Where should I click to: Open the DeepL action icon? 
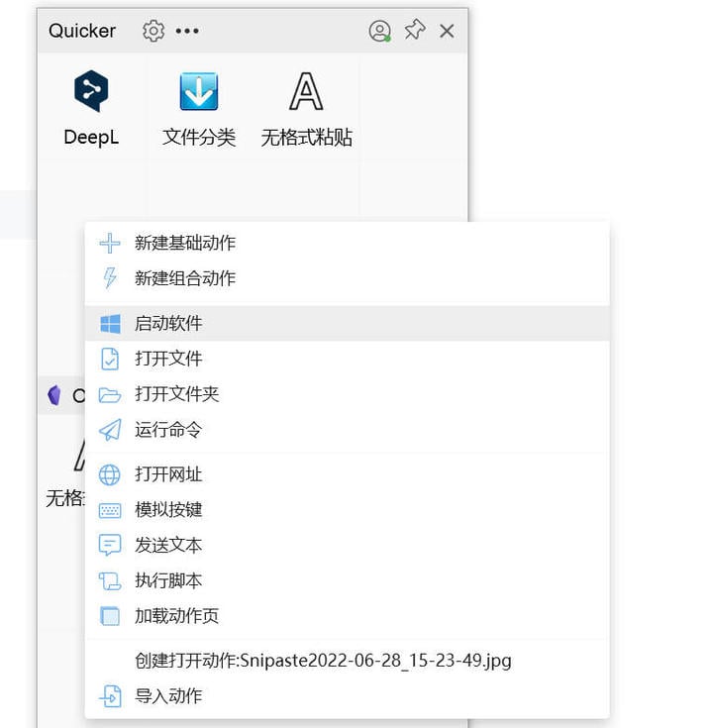coord(91,91)
